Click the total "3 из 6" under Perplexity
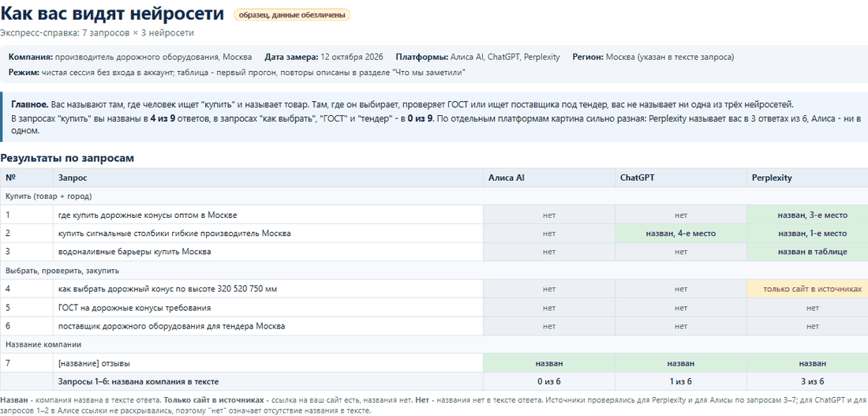 coord(807,381)
